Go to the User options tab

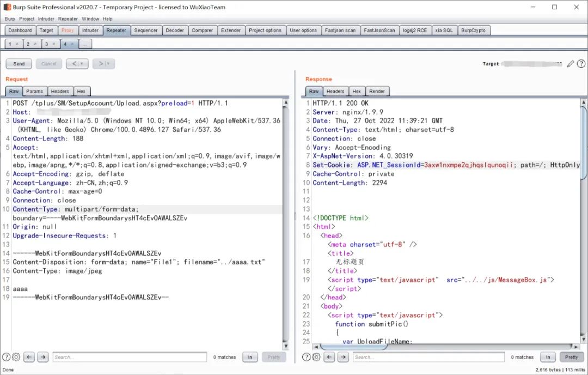point(303,31)
